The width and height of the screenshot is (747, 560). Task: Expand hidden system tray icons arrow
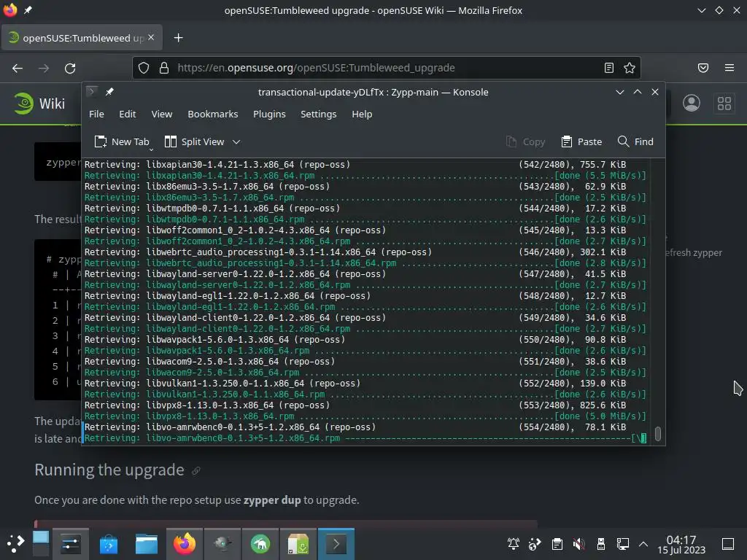click(x=643, y=544)
